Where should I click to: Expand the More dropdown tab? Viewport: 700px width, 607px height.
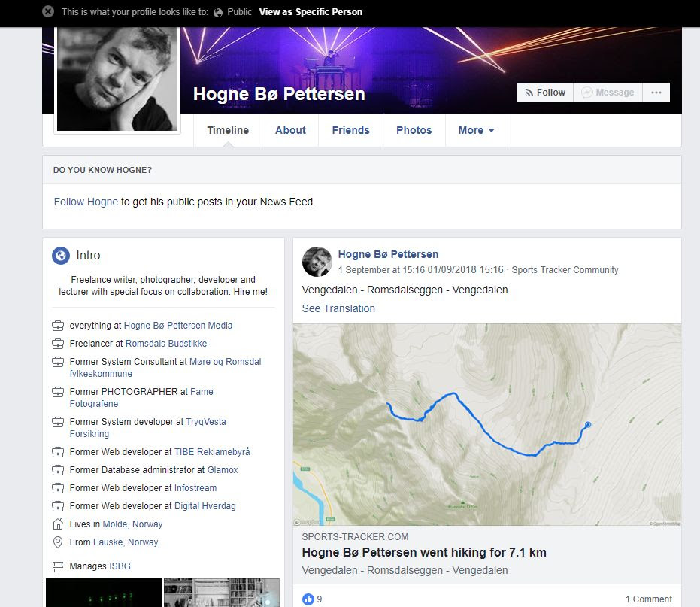coord(477,130)
